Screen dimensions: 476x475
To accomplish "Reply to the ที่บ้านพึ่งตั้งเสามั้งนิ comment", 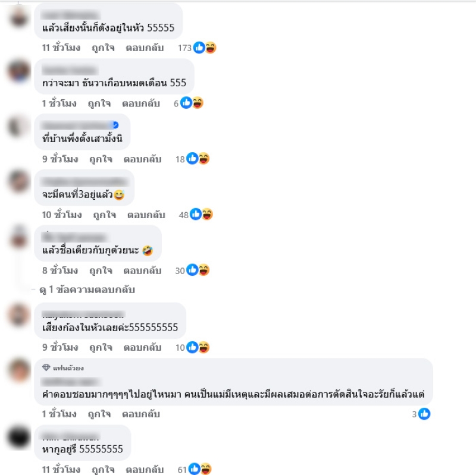I will [x=142, y=159].
